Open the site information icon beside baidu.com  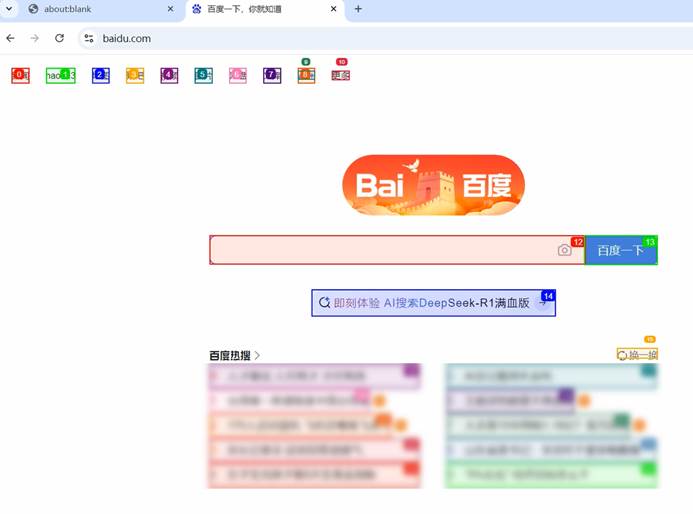click(89, 38)
